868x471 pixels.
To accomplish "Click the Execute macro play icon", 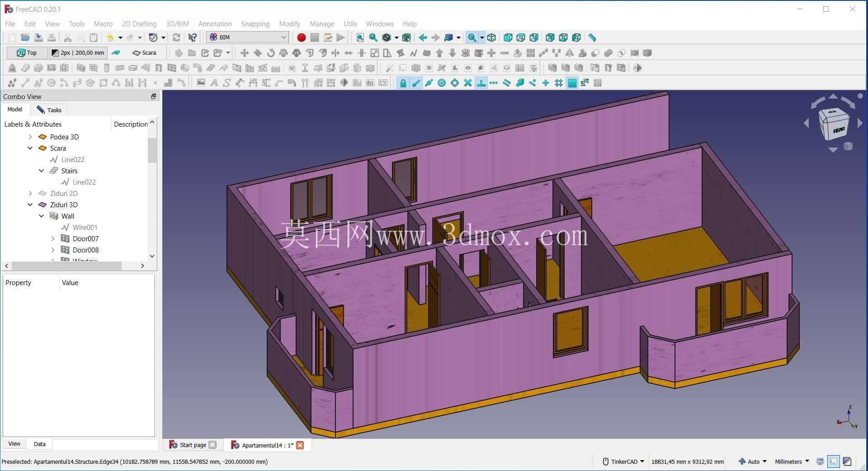I will 341,38.
